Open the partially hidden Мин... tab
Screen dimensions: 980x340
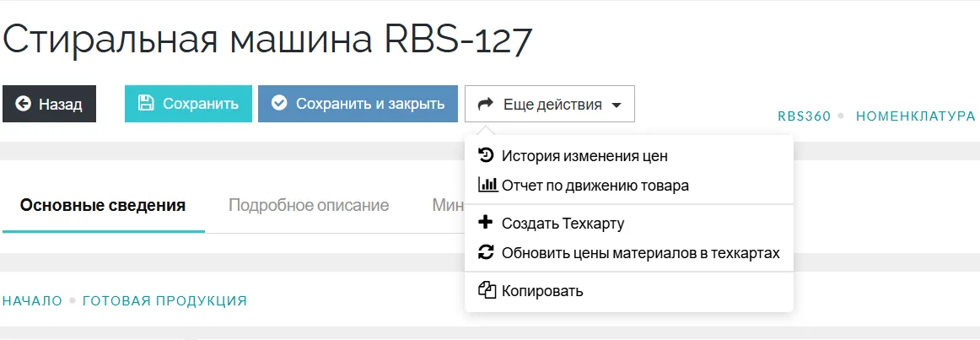(x=447, y=206)
